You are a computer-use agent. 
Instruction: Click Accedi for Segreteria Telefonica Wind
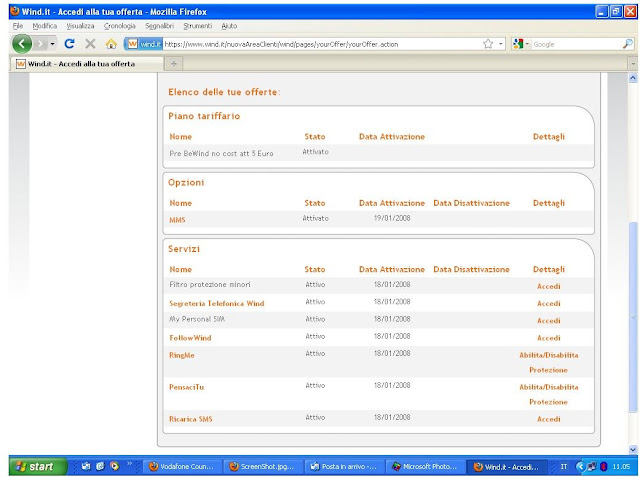[549, 304]
